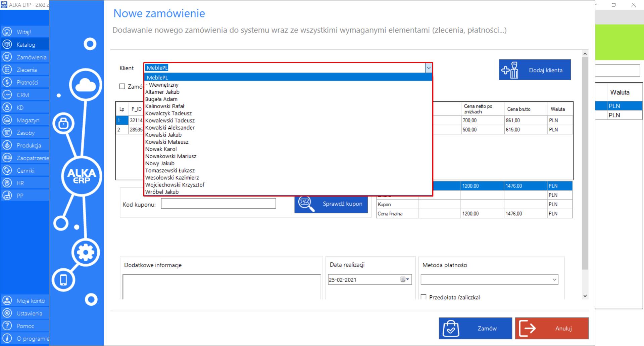The width and height of the screenshot is (644, 346).
Task: Select Nowak Karol client entry
Action: point(288,149)
